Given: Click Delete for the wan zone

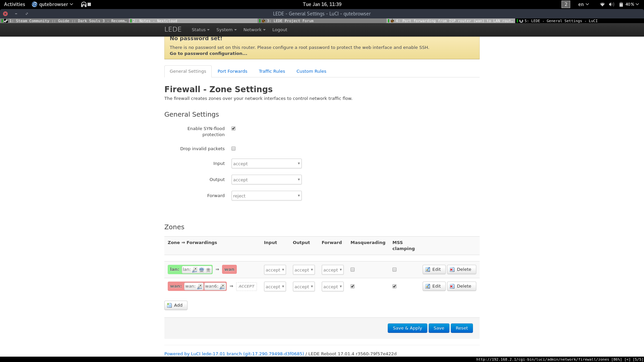Looking at the screenshot, I should coord(462,286).
